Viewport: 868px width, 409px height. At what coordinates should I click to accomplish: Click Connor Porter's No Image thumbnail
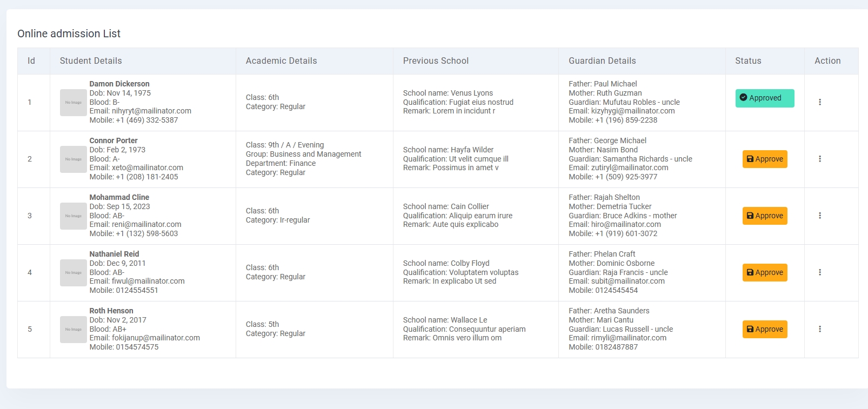74,159
